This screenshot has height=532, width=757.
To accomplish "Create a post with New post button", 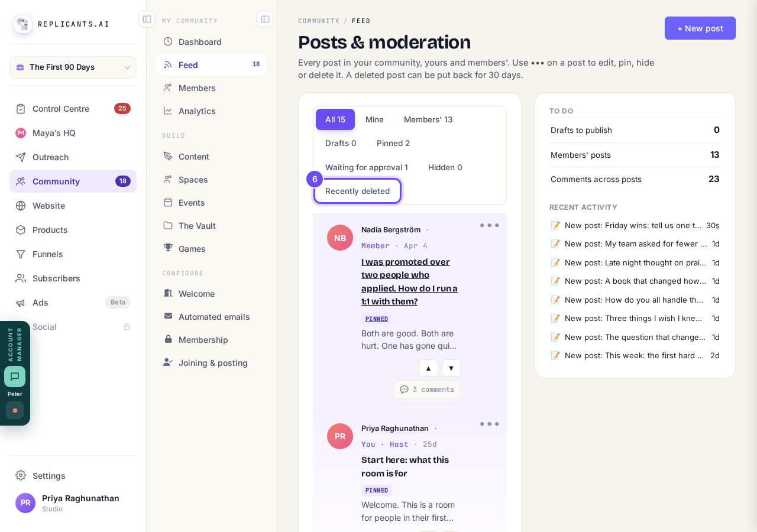I will [x=700, y=28].
